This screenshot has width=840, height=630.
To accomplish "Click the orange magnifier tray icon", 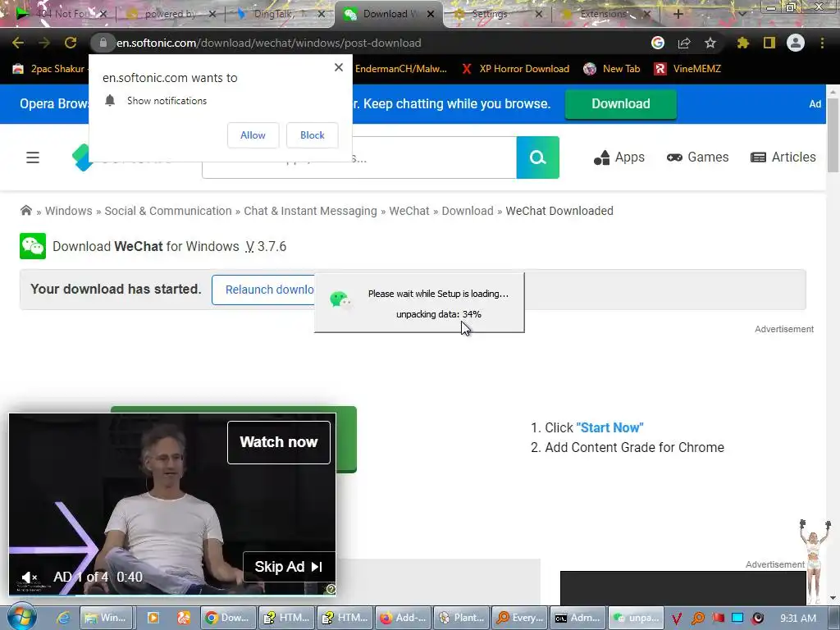I will click(x=697, y=619).
